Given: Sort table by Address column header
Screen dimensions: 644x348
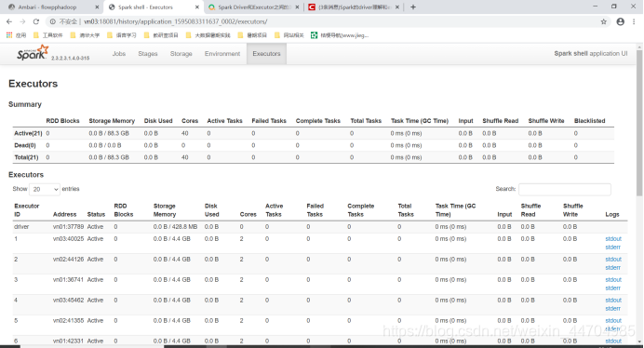Looking at the screenshot, I should 64,214.
